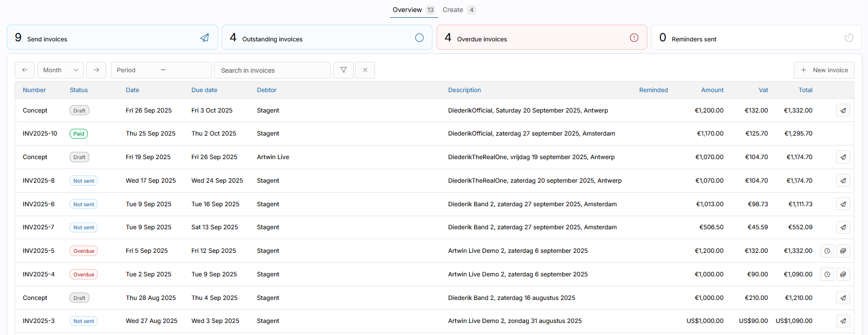Go to previous period with left arrow

click(x=25, y=70)
